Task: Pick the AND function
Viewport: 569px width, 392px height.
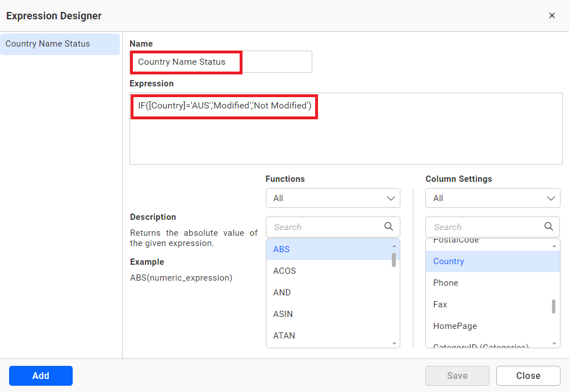Action: (x=327, y=293)
